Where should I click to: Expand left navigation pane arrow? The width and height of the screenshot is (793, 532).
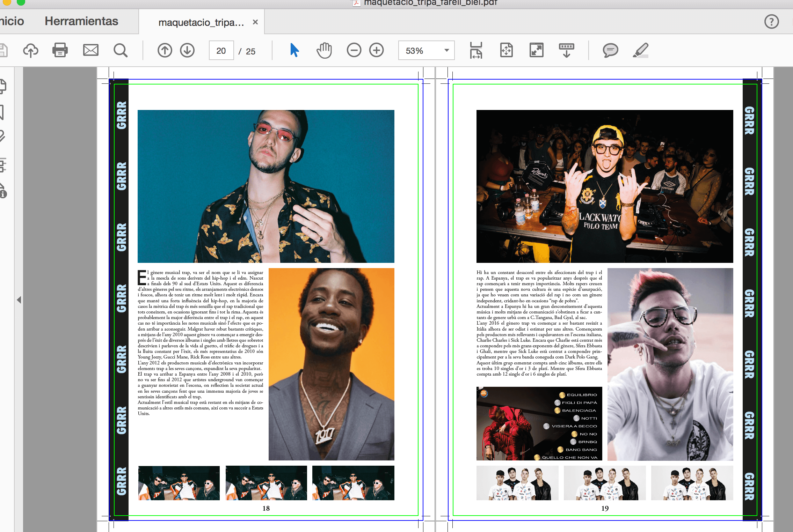click(19, 300)
